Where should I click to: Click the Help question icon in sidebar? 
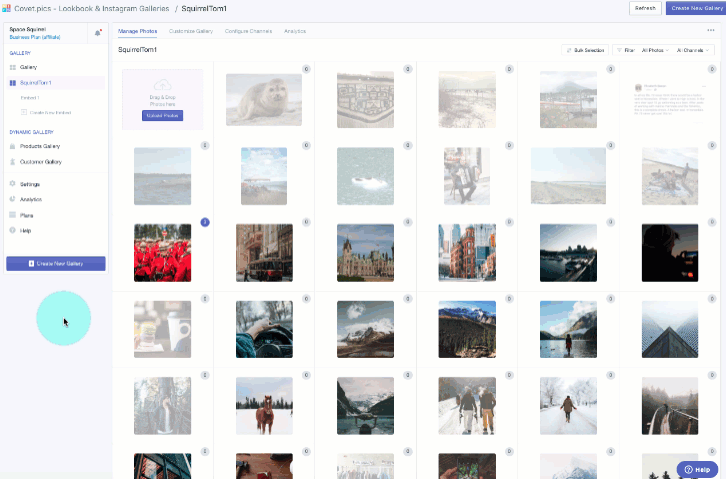[x=13, y=230]
